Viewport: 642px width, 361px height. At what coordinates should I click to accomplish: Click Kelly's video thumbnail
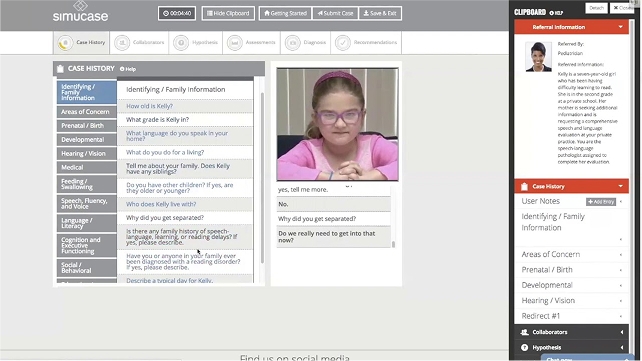point(337,124)
